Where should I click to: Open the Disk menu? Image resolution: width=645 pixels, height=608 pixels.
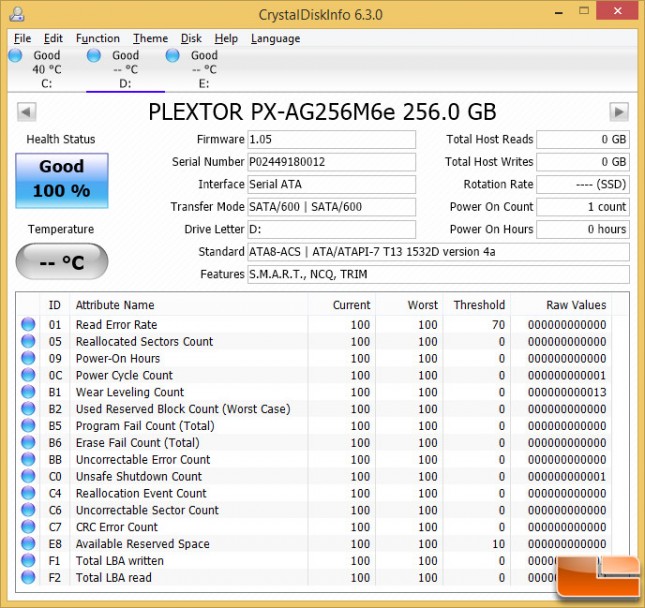(x=191, y=38)
